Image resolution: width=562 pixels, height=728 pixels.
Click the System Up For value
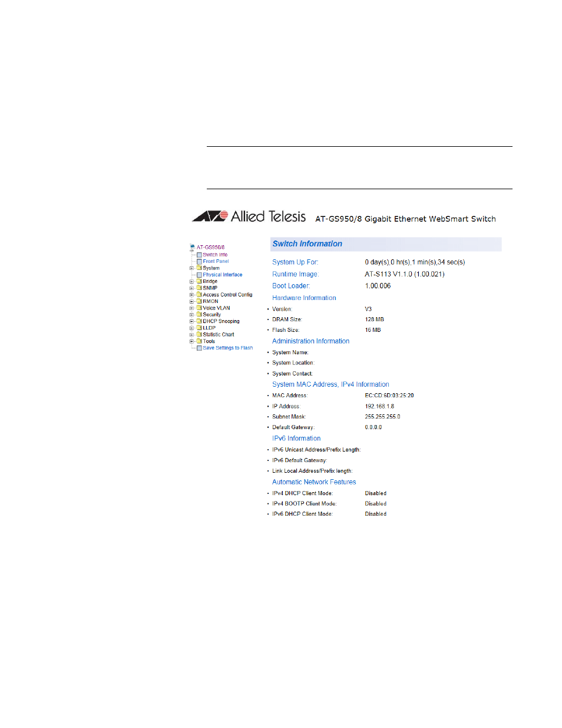(415, 262)
